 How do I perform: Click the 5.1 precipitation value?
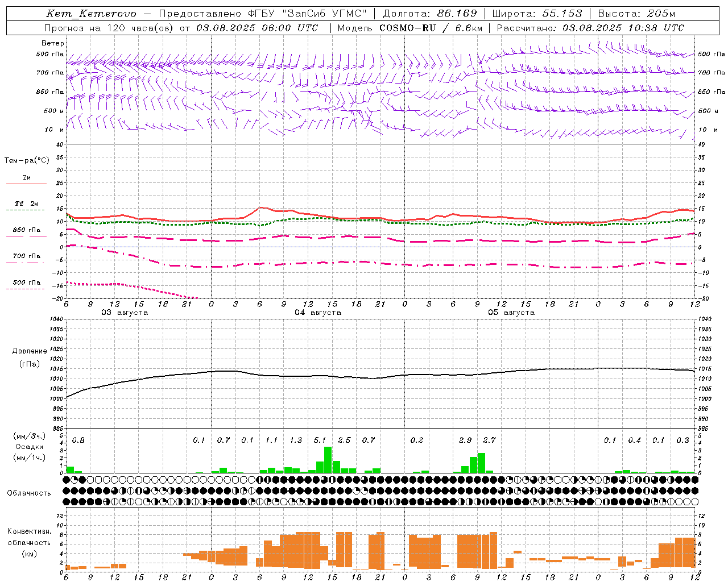pos(320,440)
